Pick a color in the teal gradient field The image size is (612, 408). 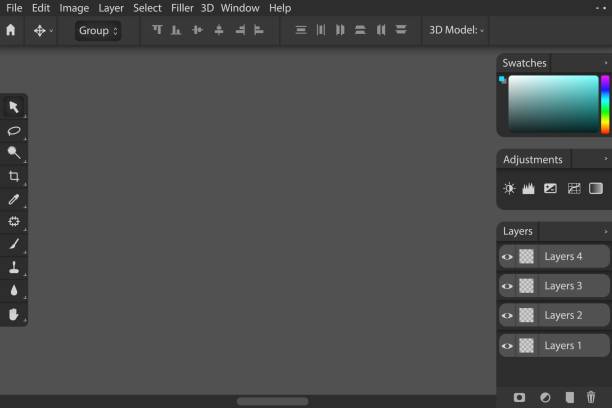tap(553, 103)
